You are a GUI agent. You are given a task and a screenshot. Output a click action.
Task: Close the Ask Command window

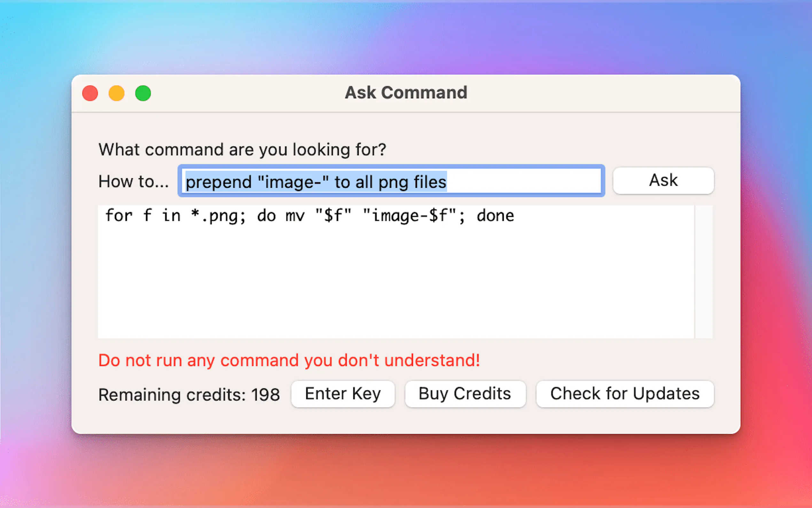click(90, 93)
